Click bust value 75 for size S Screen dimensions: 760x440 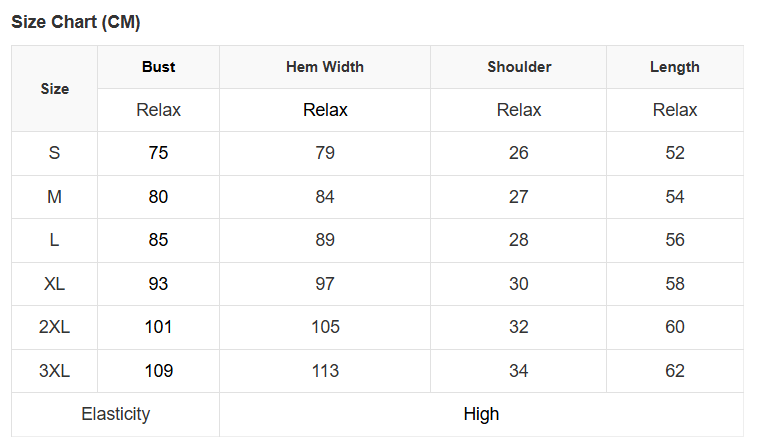coord(158,153)
